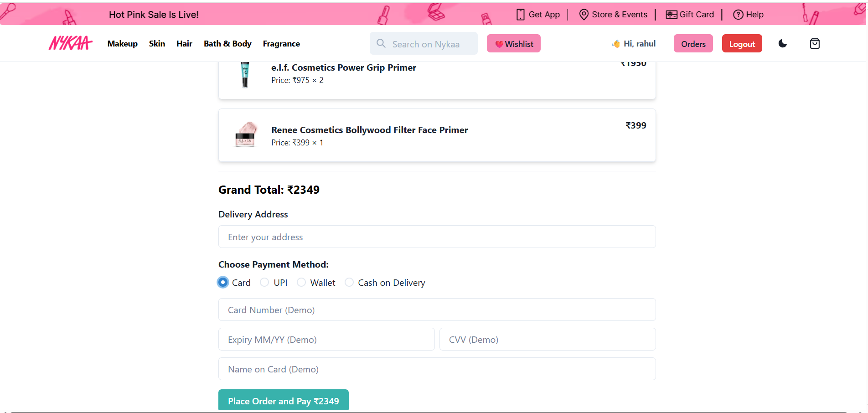
Task: Click the Logout button
Action: [x=742, y=44]
